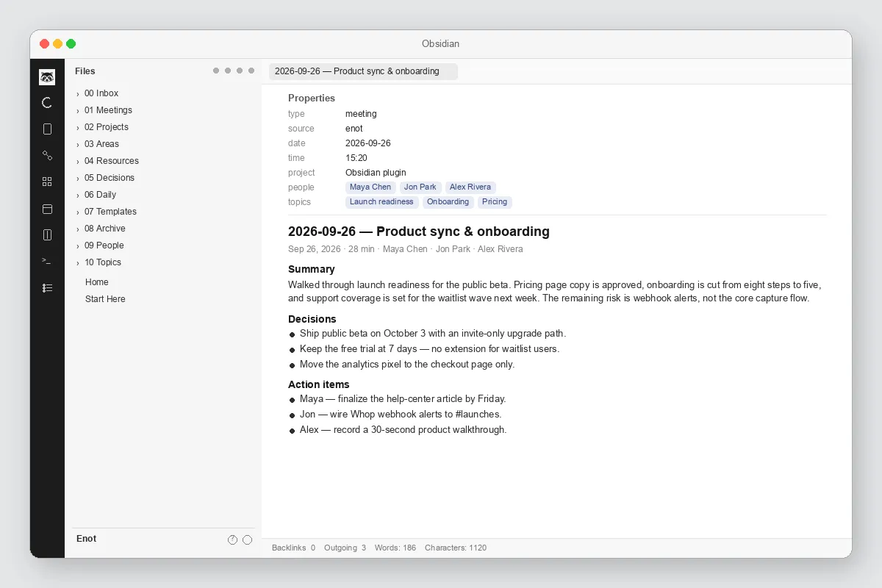Screen dimensions: 882x588
Task: Click Maya's help-center article action item
Action: point(403,399)
